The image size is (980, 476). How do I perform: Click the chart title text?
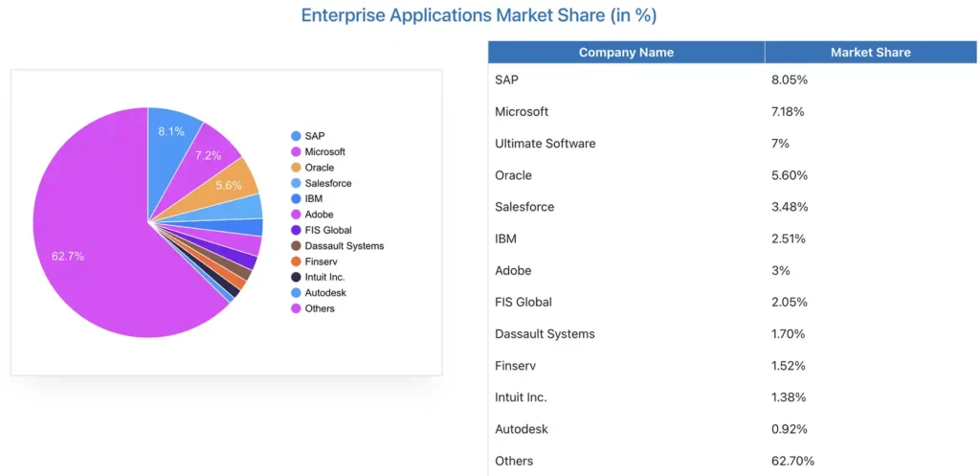point(479,15)
